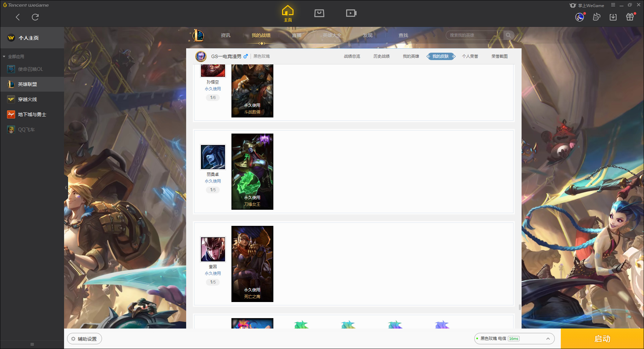Click the 丽桑卓 champion portrait
The height and width of the screenshot is (349, 644).
coord(213,157)
